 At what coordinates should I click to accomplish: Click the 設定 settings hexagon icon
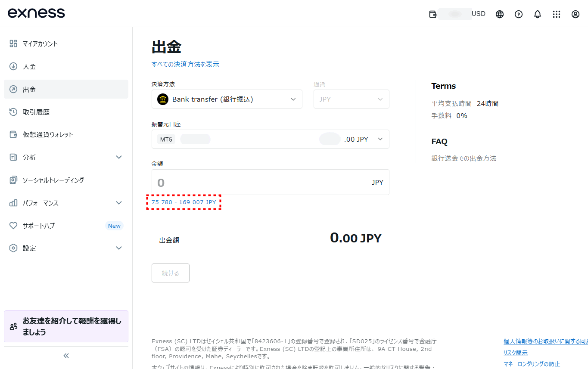pos(13,248)
